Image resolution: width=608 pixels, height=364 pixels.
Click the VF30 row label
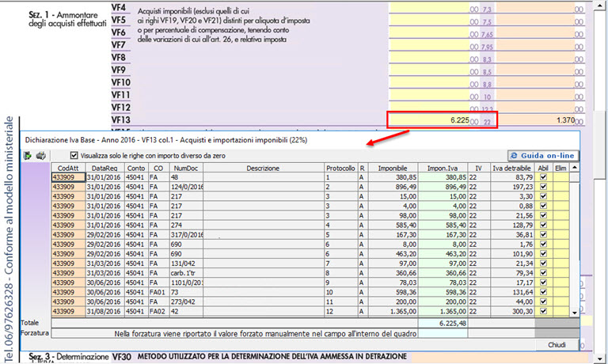(121, 357)
